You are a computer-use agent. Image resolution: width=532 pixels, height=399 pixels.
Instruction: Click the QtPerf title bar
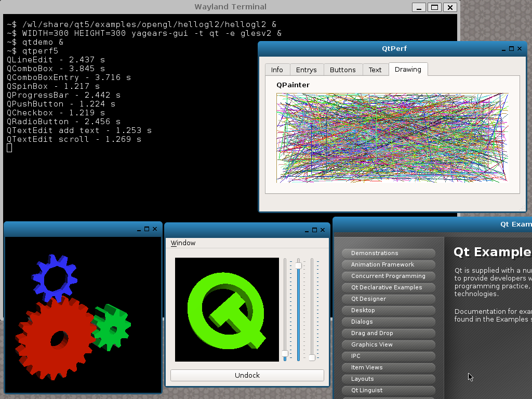point(394,48)
